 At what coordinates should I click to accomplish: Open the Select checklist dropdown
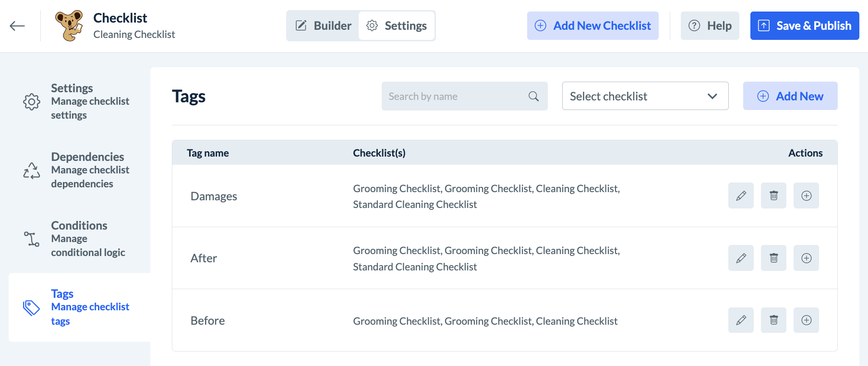pos(645,96)
